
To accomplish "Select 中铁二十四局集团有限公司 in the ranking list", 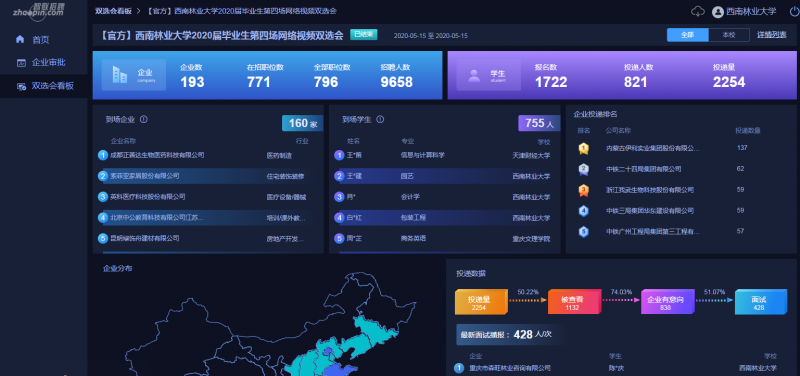I will [643, 169].
